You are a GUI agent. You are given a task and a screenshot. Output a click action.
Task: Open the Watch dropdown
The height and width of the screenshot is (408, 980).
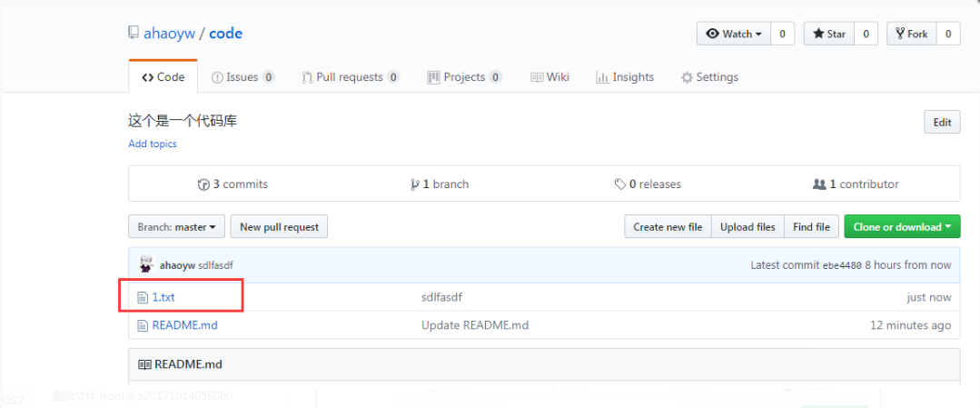click(x=734, y=34)
